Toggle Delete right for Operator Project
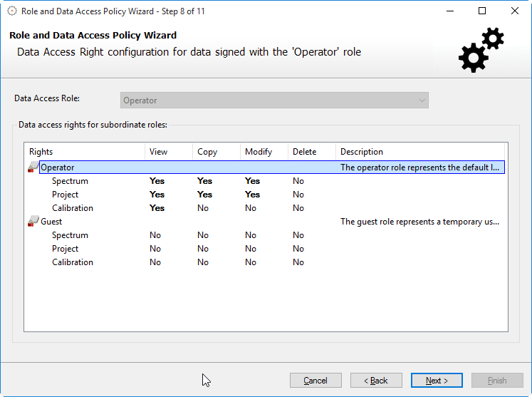Viewport: 532px width, 397px height. (x=298, y=195)
